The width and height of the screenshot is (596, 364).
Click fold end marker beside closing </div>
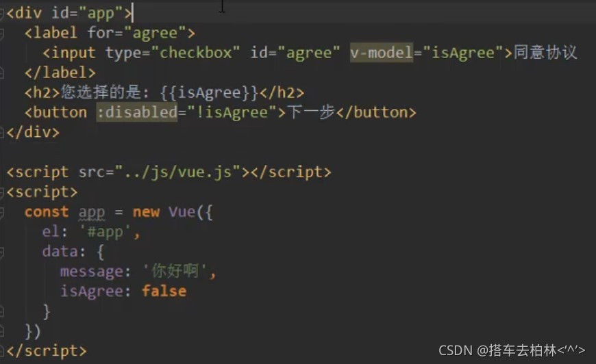pyautogui.click(x=1, y=133)
